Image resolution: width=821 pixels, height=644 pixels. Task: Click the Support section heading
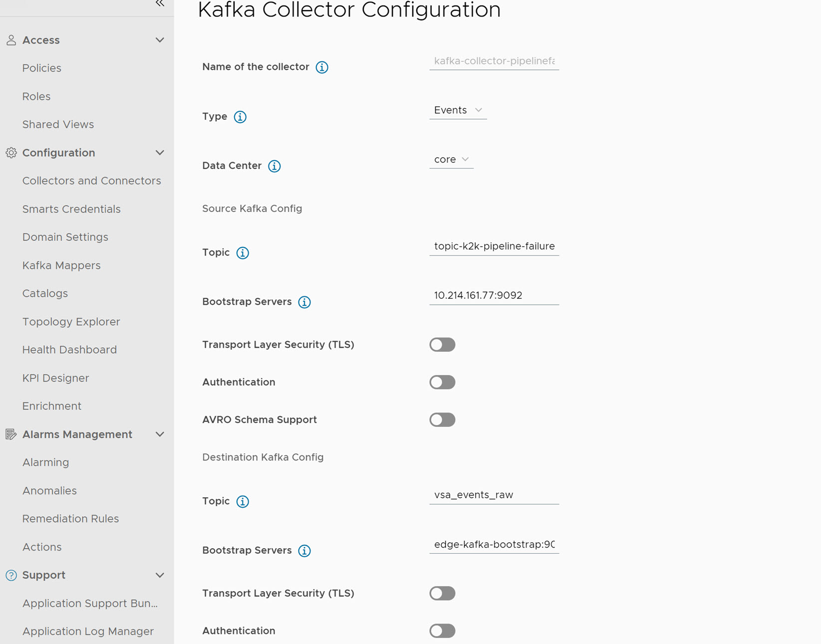click(x=44, y=575)
